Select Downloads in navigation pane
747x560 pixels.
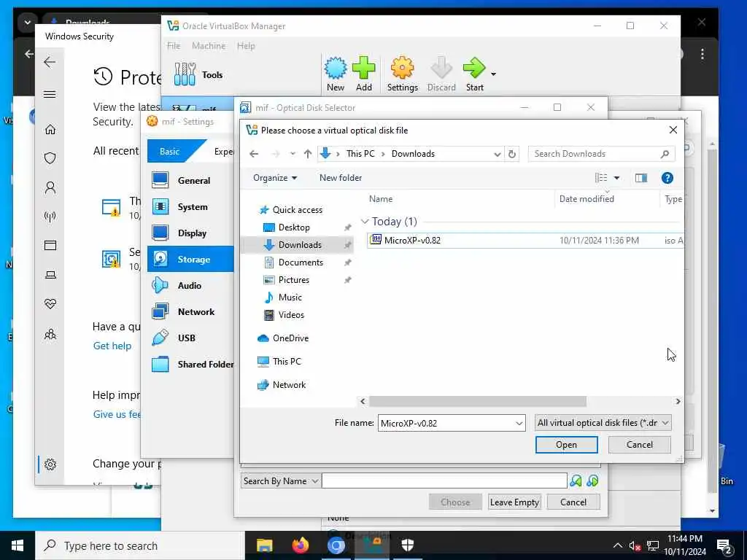click(x=300, y=245)
